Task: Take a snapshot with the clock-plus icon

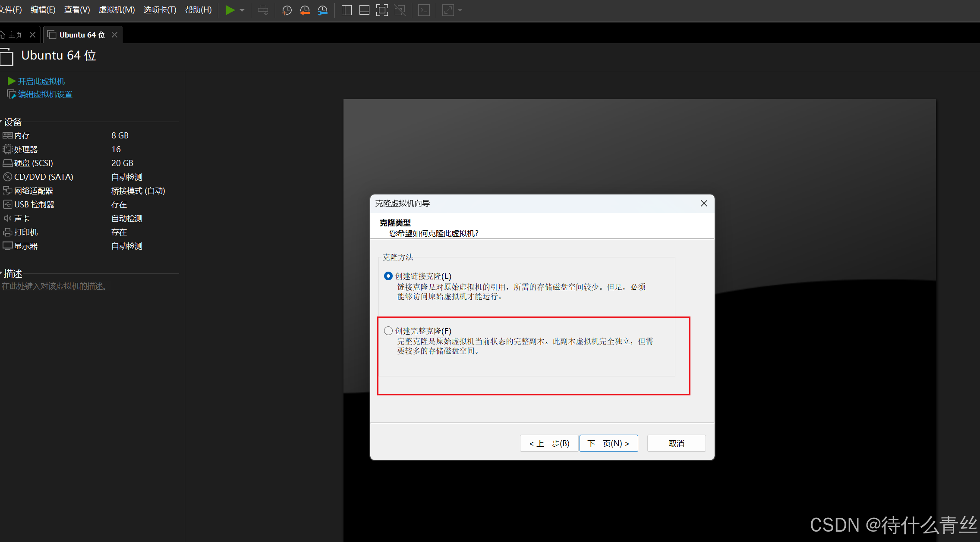Action: tap(287, 10)
